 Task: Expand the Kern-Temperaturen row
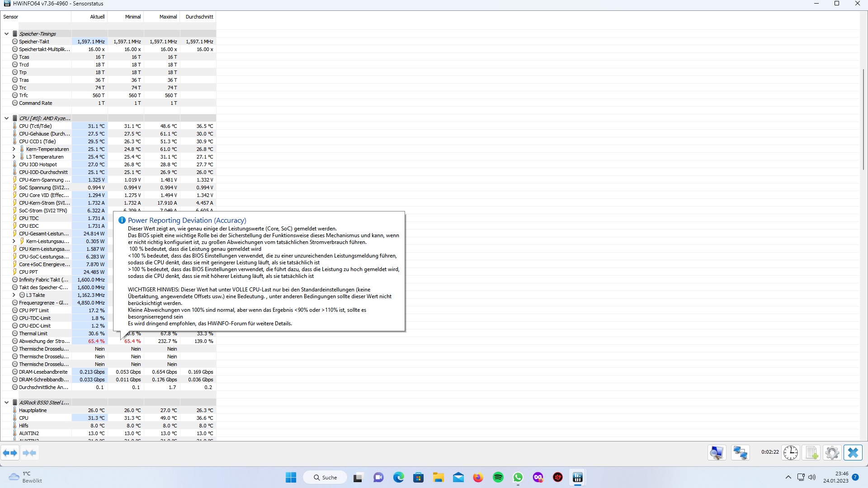click(14, 149)
